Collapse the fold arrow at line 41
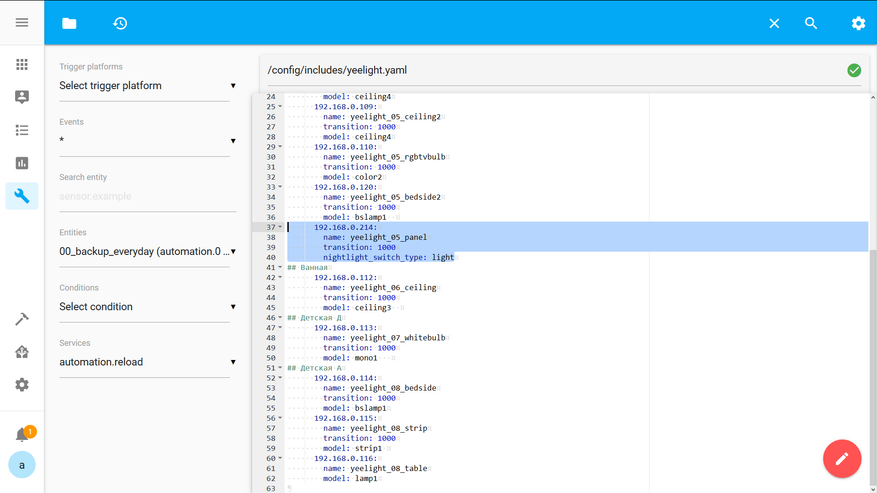The height and width of the screenshot is (493, 877). (x=280, y=267)
